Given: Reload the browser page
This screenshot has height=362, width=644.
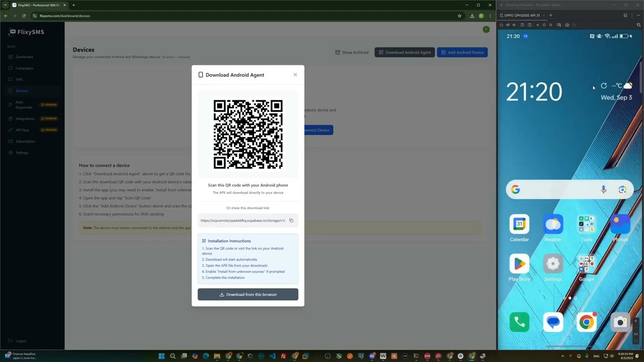Looking at the screenshot, I should click(24, 16).
